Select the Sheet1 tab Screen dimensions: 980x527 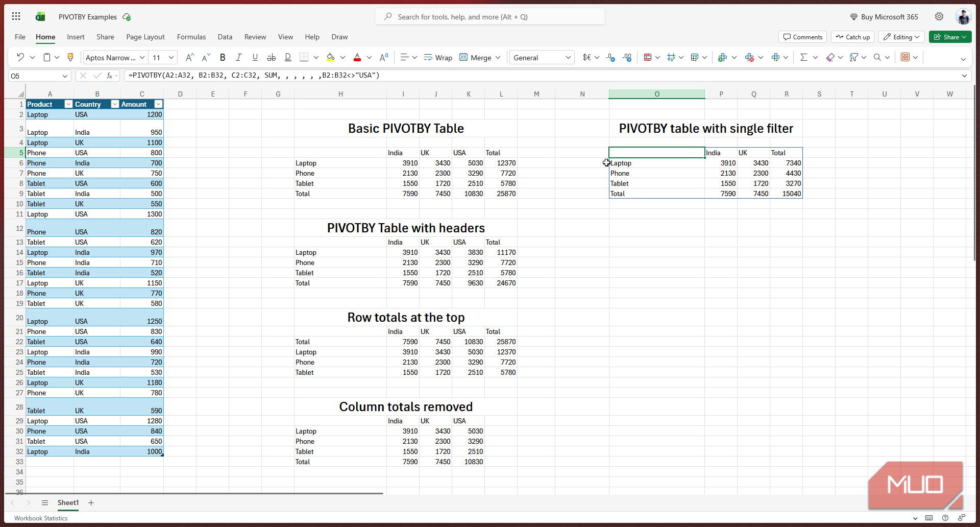(68, 502)
